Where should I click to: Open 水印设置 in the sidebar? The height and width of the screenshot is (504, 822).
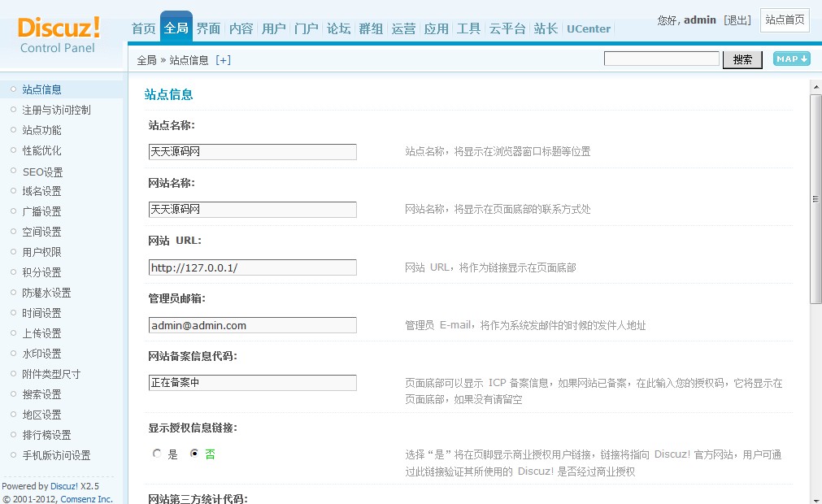[41, 354]
